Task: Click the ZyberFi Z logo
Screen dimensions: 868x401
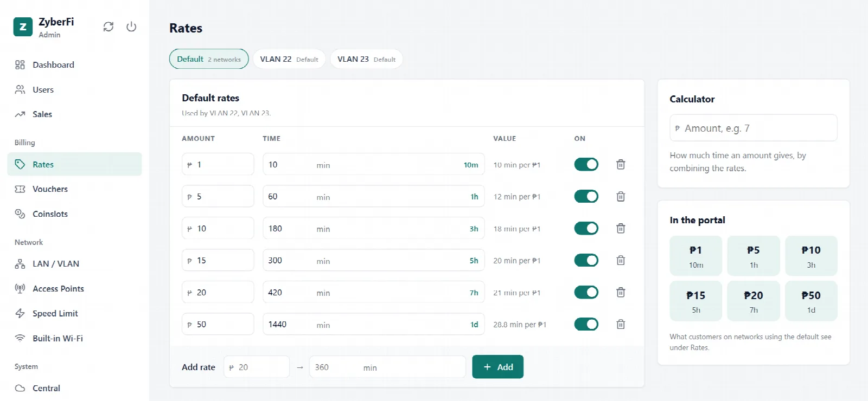Action: (23, 27)
